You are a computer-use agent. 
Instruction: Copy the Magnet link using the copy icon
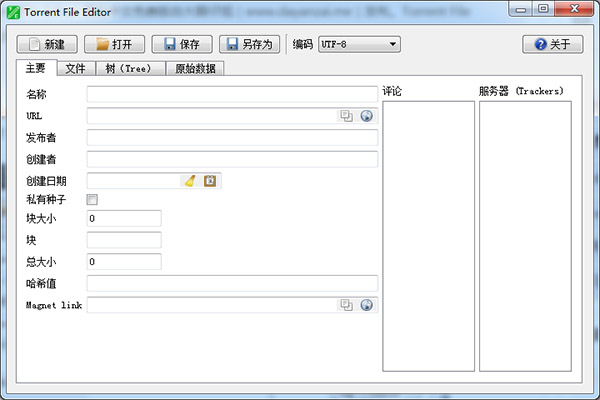(347, 305)
